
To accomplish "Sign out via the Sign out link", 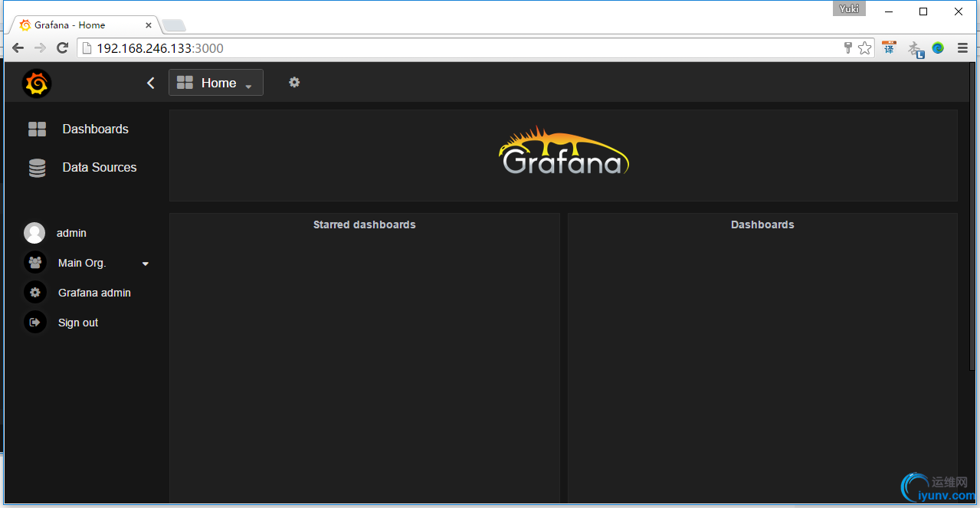I will pos(78,323).
